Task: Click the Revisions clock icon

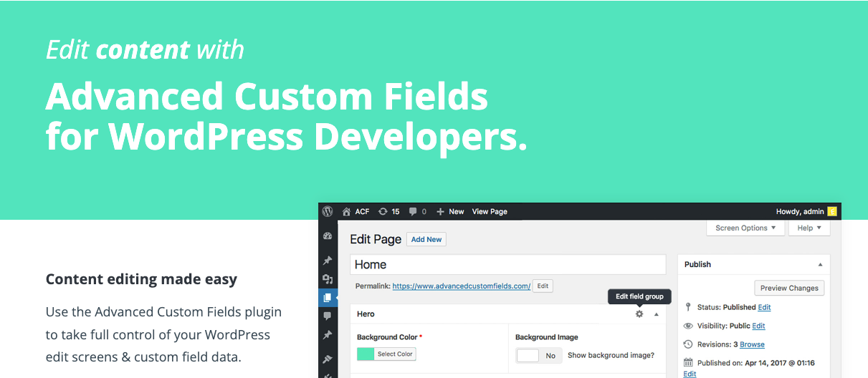Action: pyautogui.click(x=688, y=344)
